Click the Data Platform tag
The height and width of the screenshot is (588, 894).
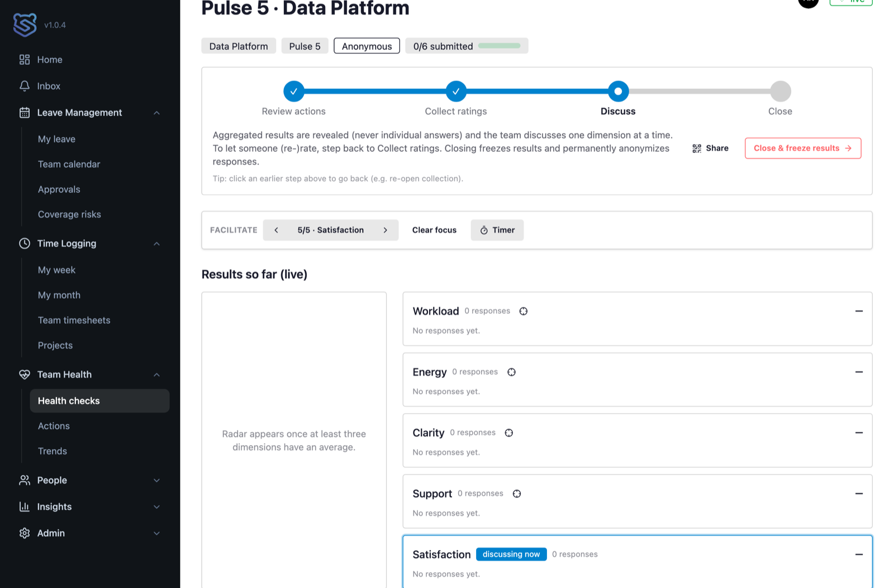pos(239,46)
